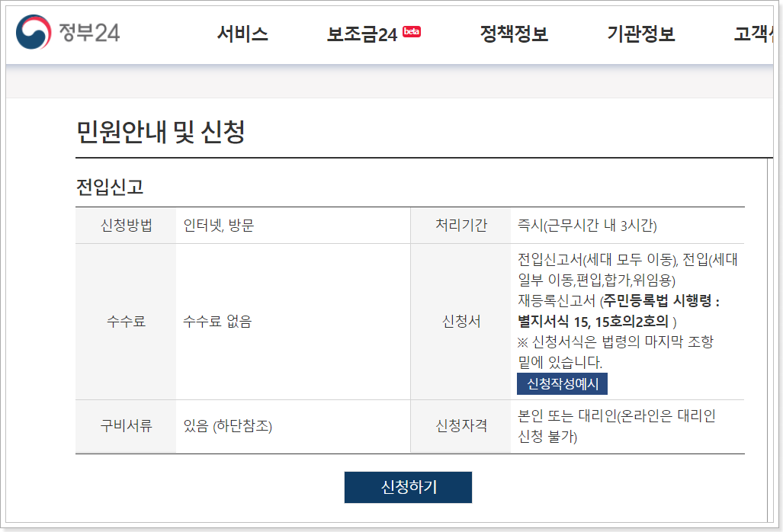Select the 인터넷, 방문 application method text
This screenshot has width=783, height=532.
pos(216,225)
